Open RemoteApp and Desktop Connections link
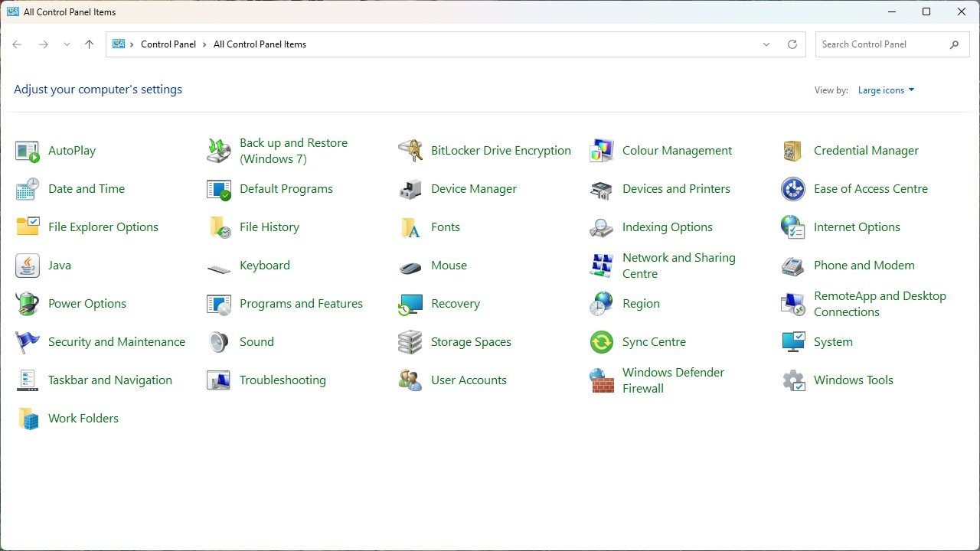 click(x=880, y=304)
